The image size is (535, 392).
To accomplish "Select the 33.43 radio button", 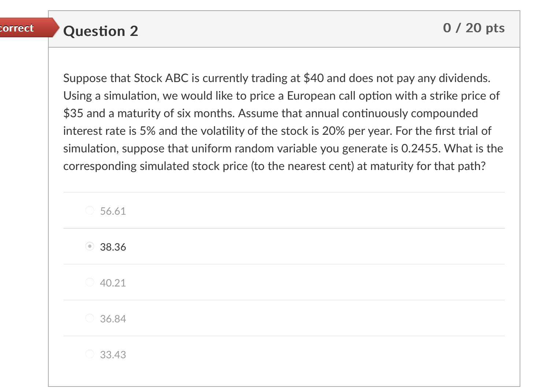I will [90, 354].
